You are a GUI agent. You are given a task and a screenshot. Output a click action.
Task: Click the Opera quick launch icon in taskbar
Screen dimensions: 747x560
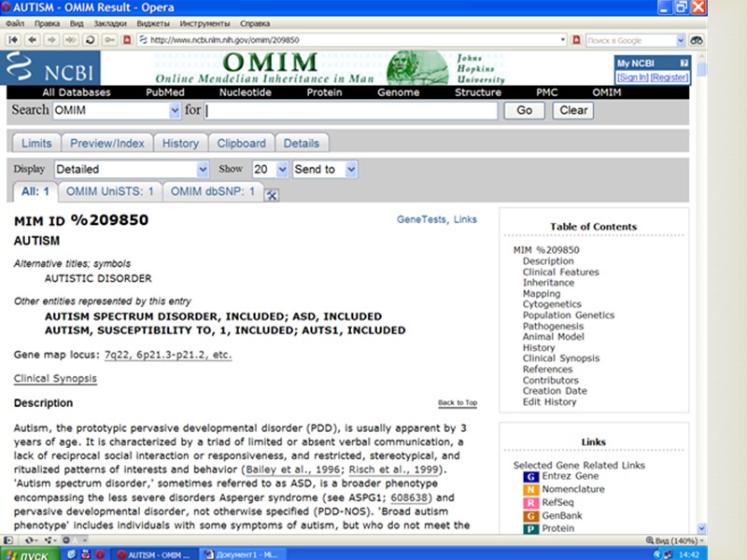tap(100, 554)
